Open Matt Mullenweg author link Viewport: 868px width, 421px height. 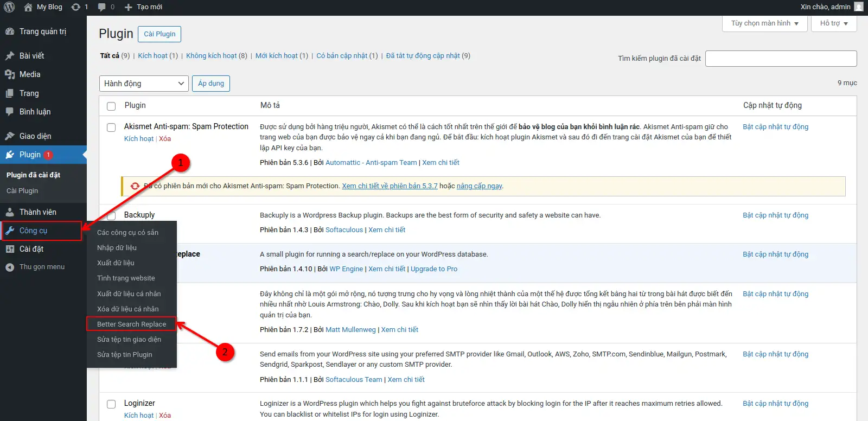click(x=350, y=329)
